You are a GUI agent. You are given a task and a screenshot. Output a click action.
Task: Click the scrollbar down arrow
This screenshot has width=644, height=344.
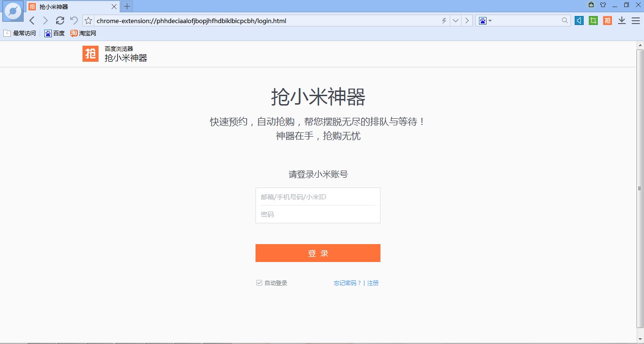pos(640,339)
